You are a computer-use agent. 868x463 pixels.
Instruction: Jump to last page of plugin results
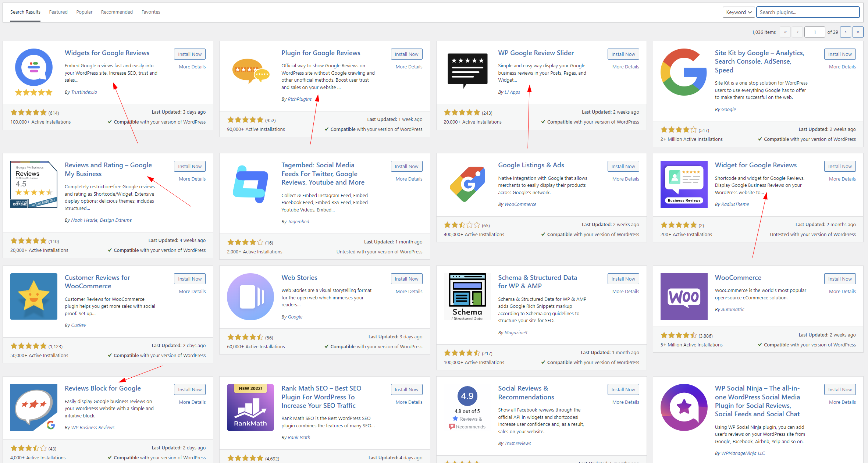point(858,32)
